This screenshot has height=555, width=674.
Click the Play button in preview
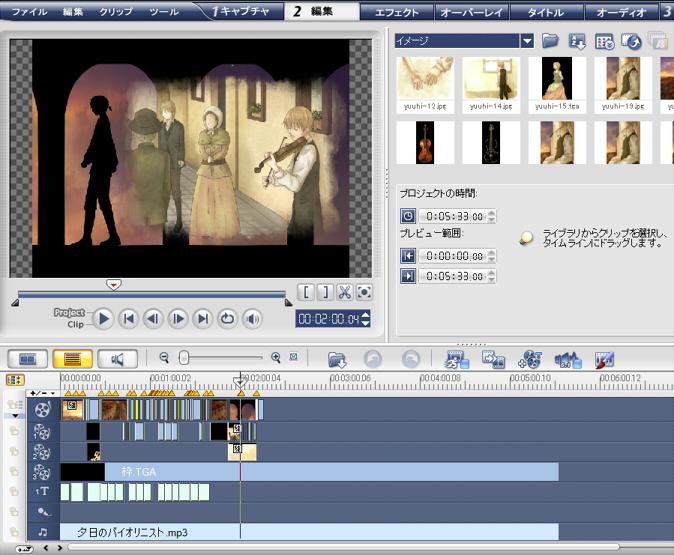103,319
